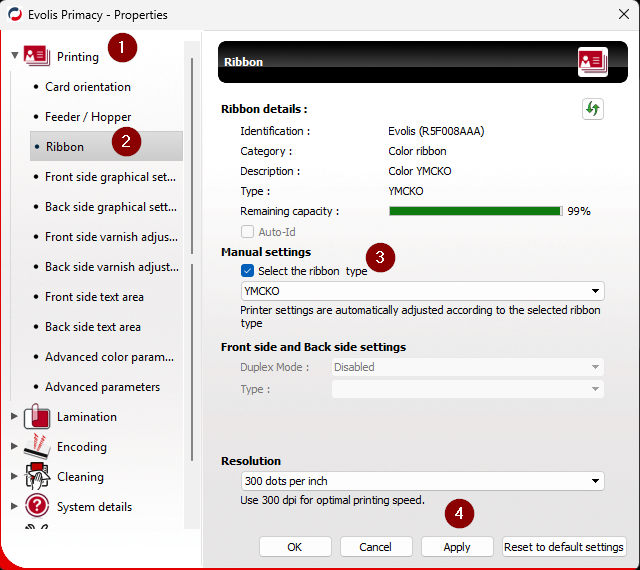Click the OK button
Viewport: 640px width, 570px height.
tap(295, 547)
